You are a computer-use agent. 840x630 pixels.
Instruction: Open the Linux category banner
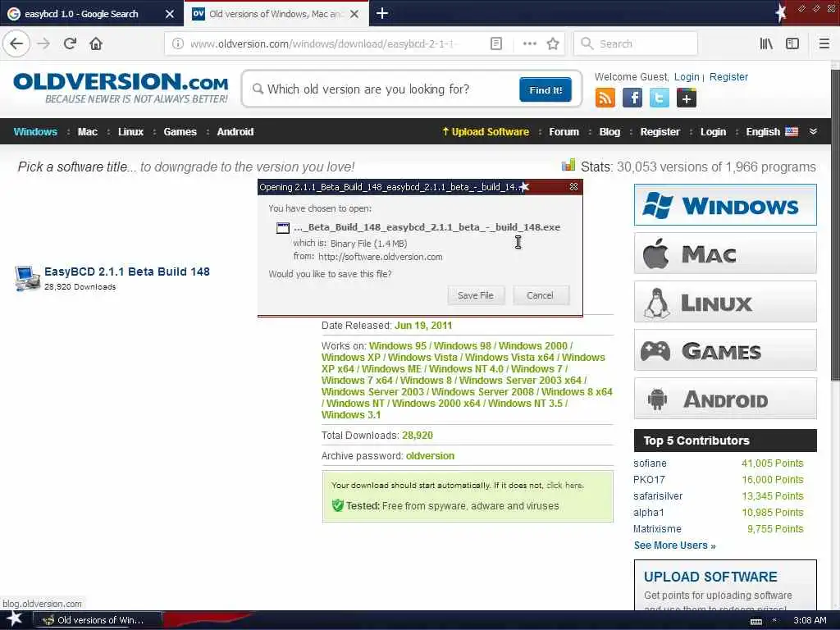(725, 302)
